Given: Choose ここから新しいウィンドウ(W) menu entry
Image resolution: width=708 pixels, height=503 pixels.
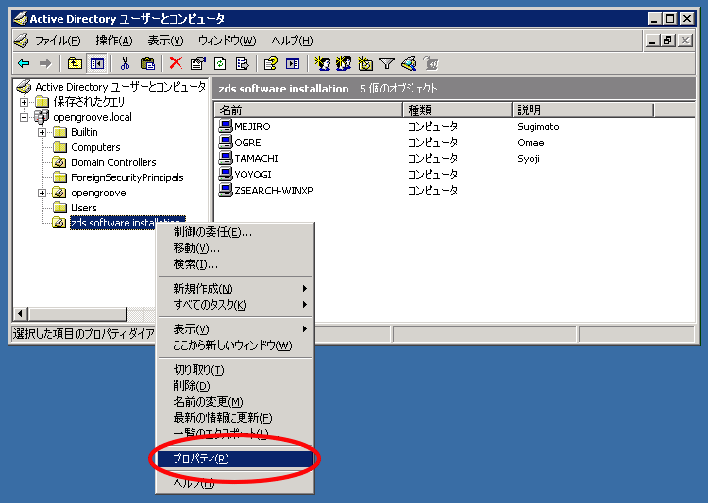Looking at the screenshot, I should coord(235,345).
